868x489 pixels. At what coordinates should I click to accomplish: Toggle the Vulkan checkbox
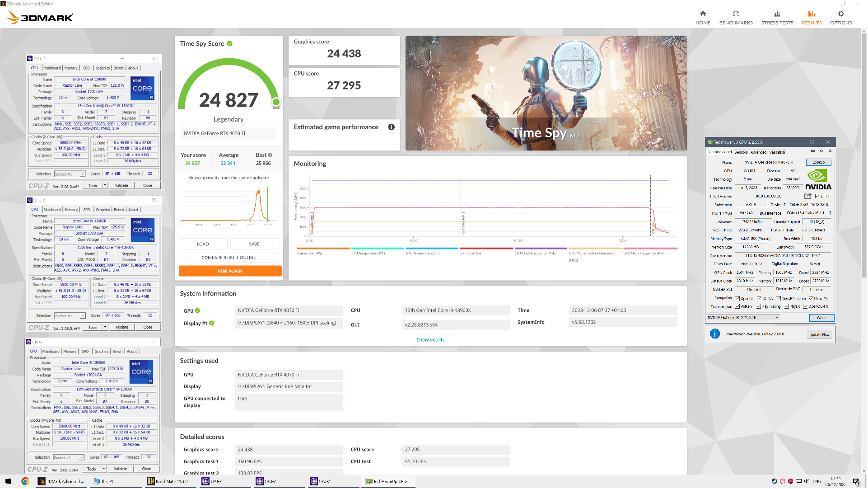point(738,307)
